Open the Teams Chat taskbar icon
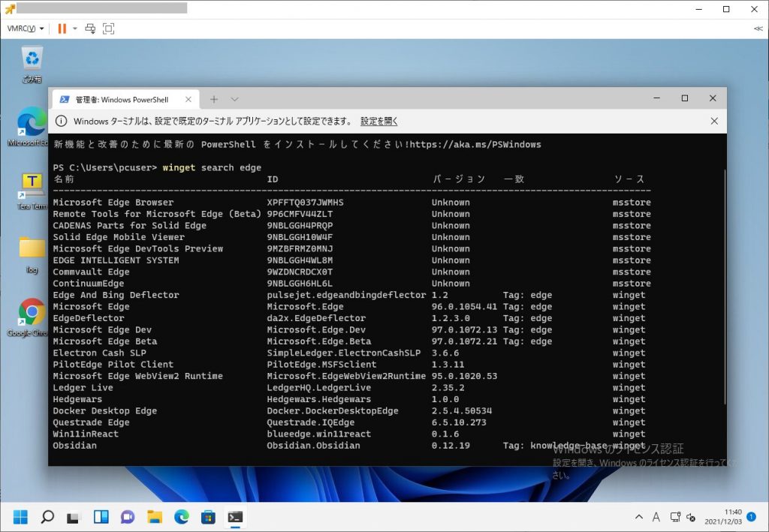The height and width of the screenshot is (532, 769). [128, 517]
